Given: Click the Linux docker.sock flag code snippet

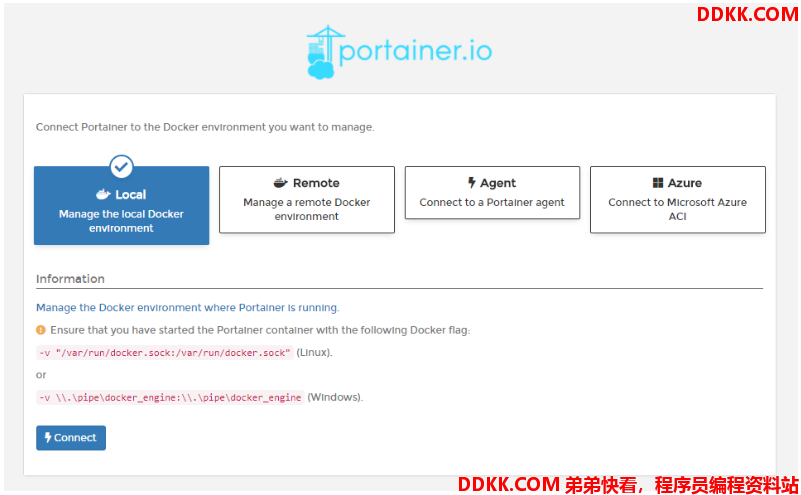Looking at the screenshot, I should point(164,352).
